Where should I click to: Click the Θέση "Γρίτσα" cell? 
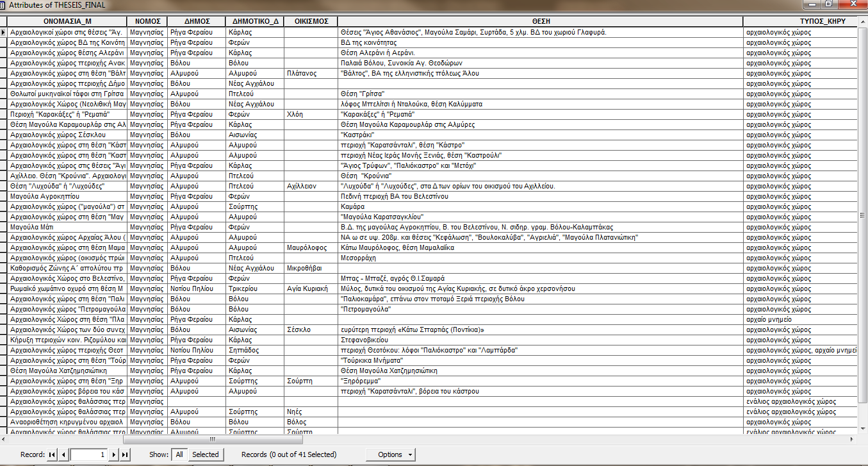coord(541,94)
